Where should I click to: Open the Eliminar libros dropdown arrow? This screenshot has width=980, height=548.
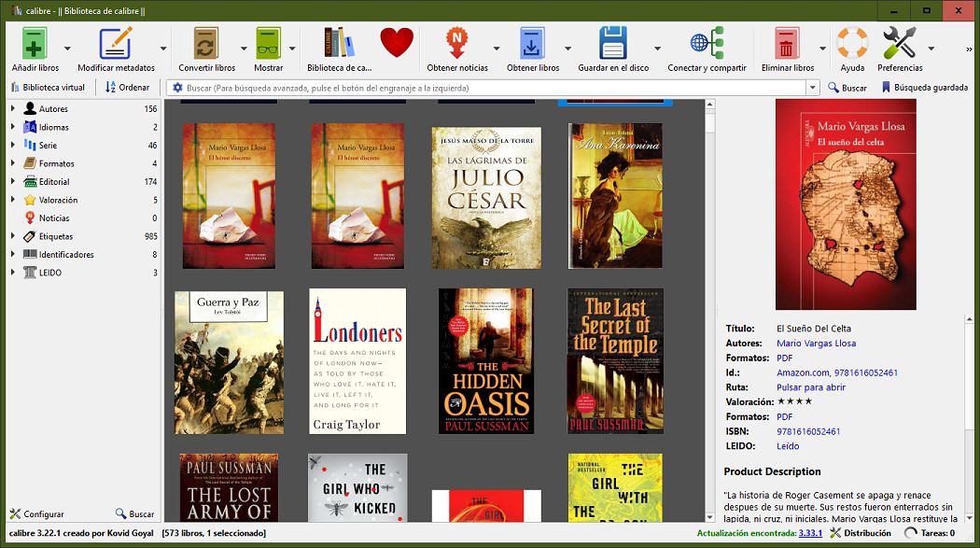822,49
